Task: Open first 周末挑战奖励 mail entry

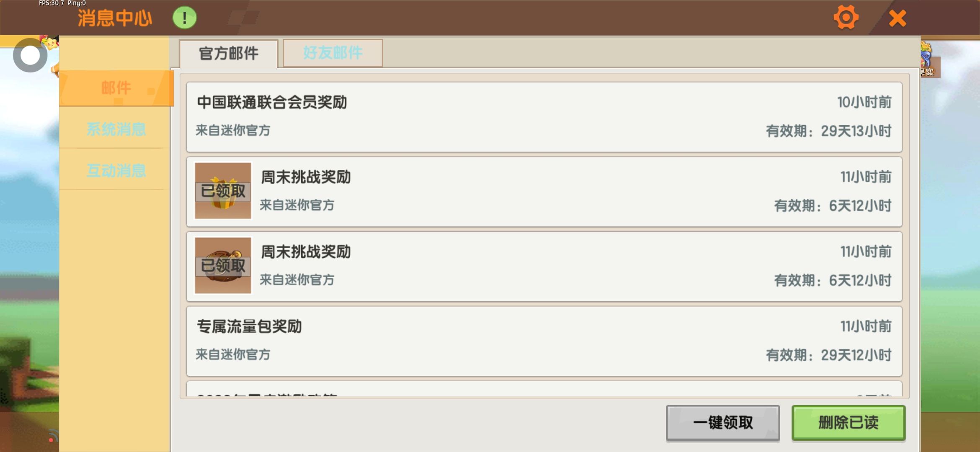Action: pos(544,192)
